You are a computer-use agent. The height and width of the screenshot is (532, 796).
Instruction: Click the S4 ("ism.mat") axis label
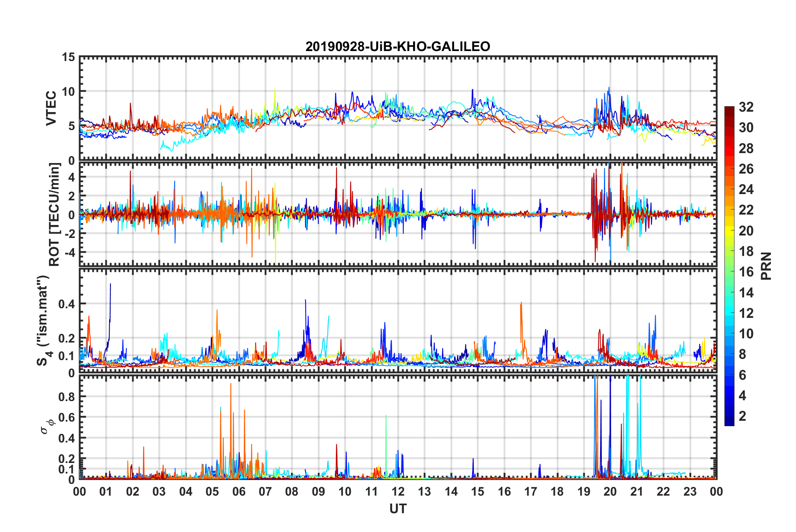44,320
